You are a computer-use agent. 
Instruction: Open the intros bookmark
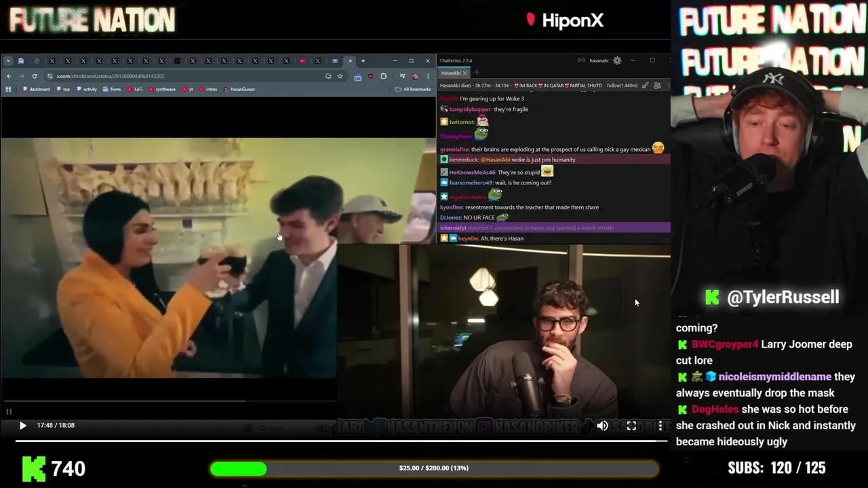click(208, 89)
